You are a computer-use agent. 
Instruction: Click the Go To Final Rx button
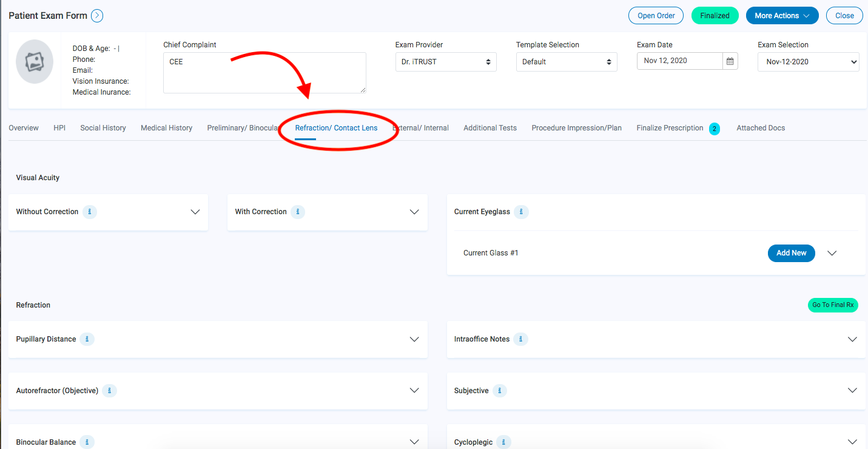pyautogui.click(x=833, y=305)
